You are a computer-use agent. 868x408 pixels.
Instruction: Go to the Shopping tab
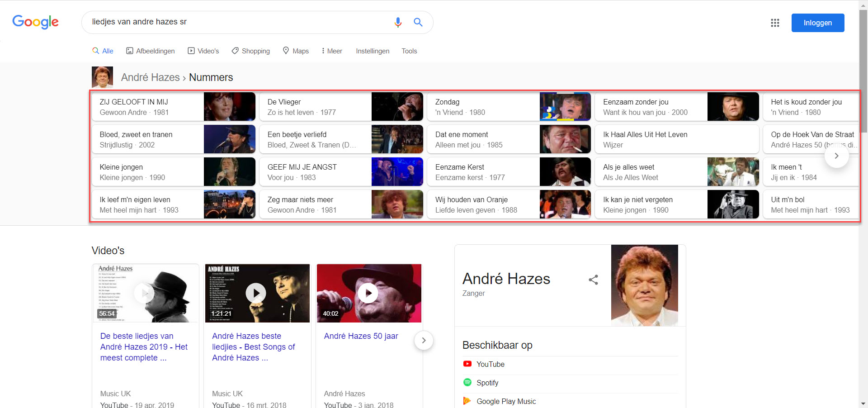pyautogui.click(x=250, y=51)
